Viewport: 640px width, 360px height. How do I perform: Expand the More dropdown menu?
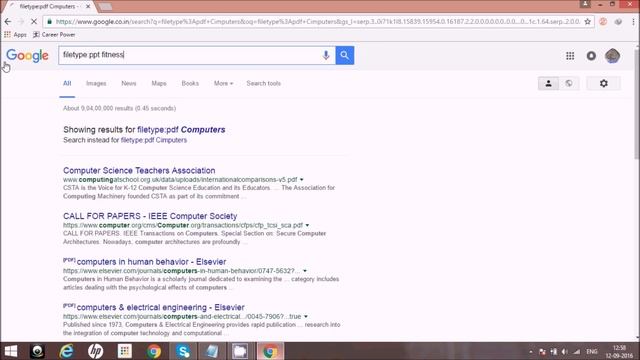[x=223, y=83]
